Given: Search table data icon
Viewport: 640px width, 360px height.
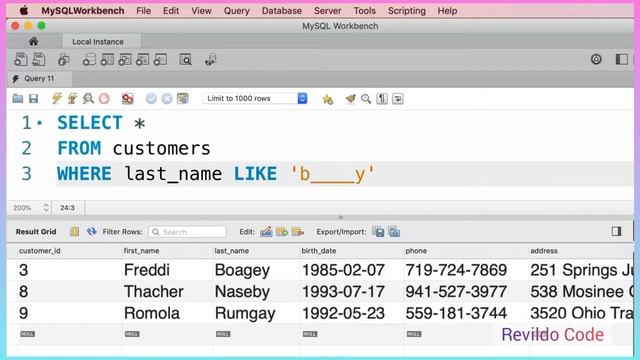Looking at the screenshot, I should click(185, 60).
